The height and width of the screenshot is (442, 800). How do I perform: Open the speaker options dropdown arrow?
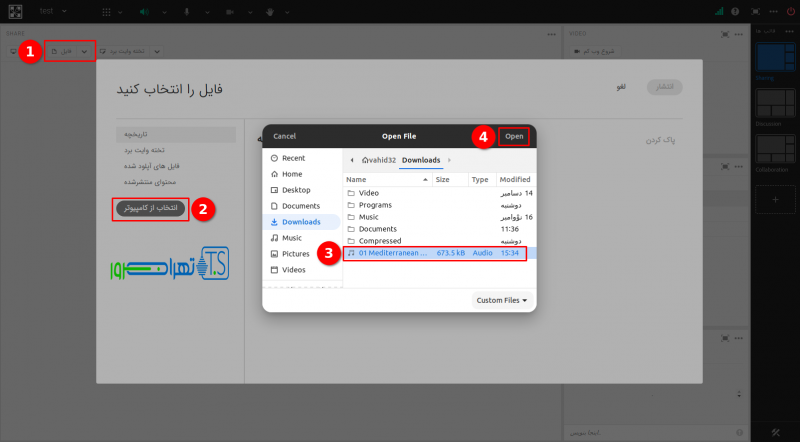point(164,12)
